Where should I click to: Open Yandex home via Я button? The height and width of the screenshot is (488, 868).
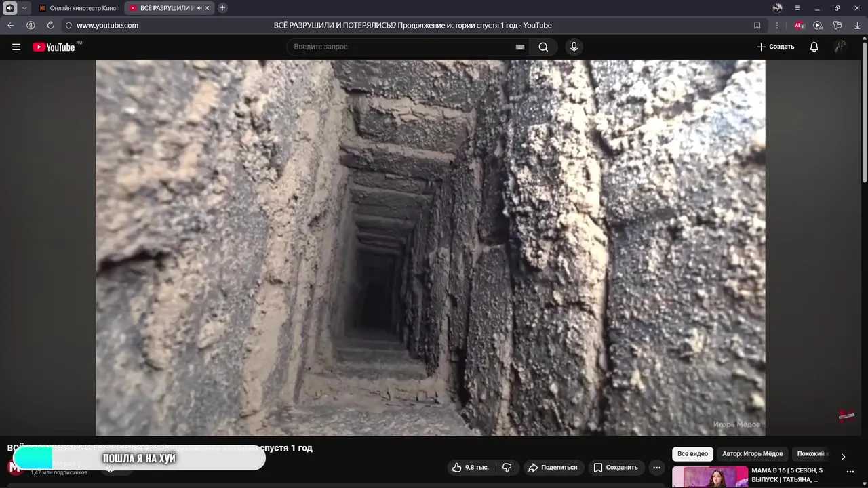click(31, 25)
